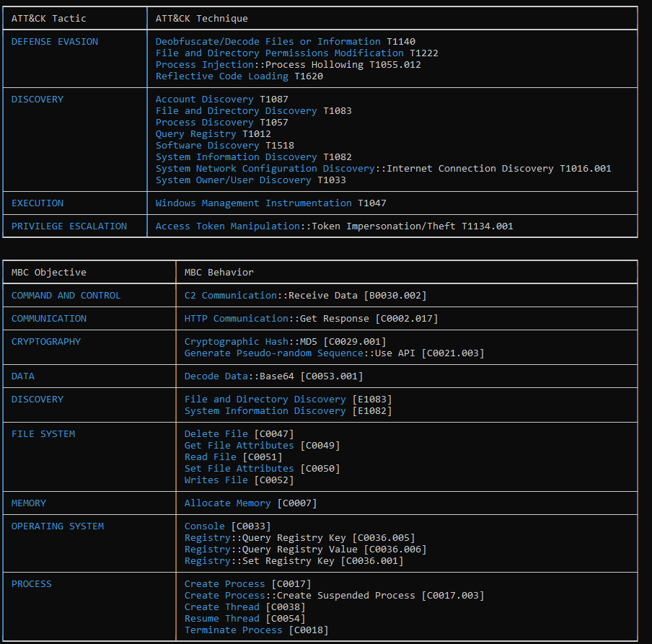Click PRIVILEGE ESCALATION tactic
Viewport: 652px width, 644px height.
69,226
